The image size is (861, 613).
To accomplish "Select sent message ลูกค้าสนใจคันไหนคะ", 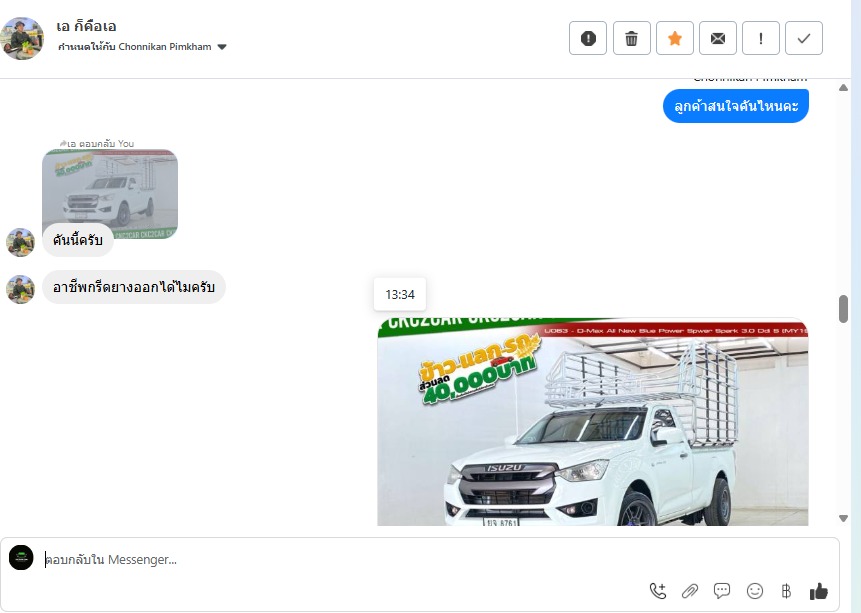I will click(736, 106).
